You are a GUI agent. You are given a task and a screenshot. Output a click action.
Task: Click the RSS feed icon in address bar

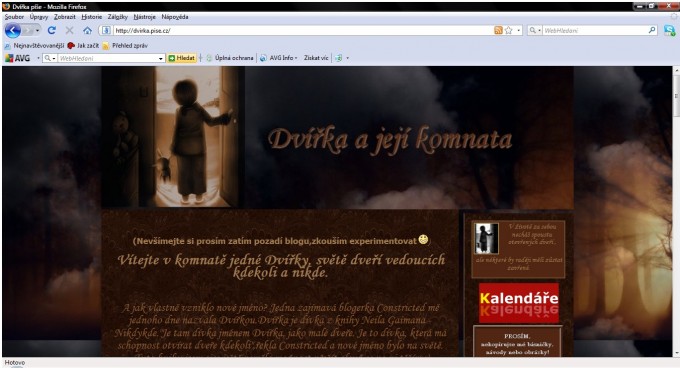(498, 30)
